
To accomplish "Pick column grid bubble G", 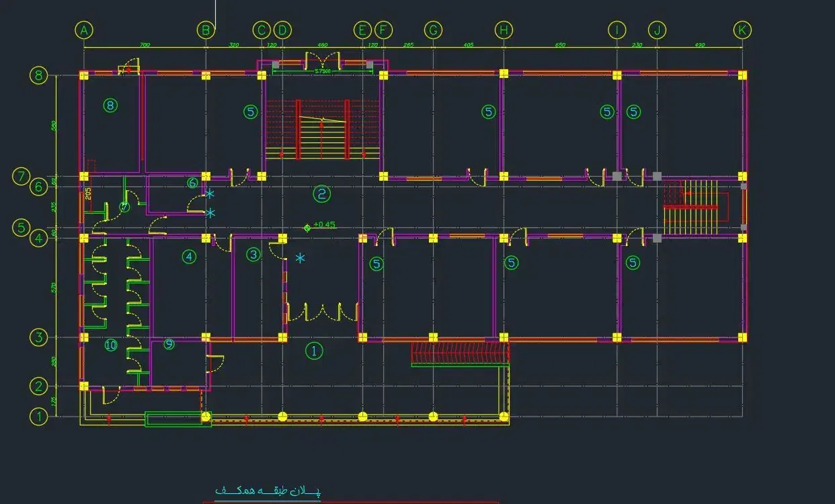I will point(433,30).
